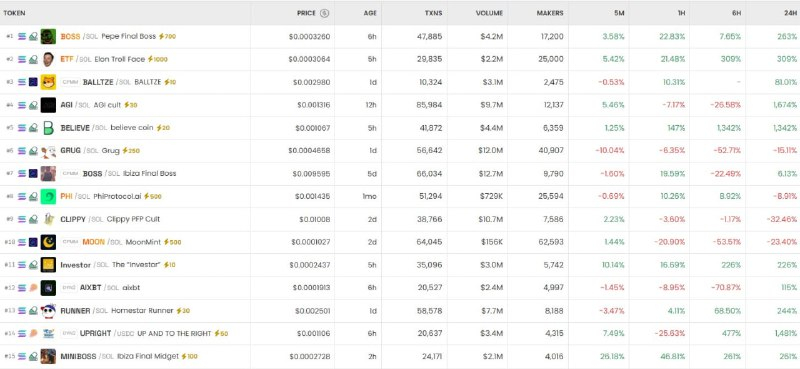Click the DEX icon in the BALLTZE row
The height and width of the screenshot is (369, 800).
pyautogui.click(x=33, y=82)
